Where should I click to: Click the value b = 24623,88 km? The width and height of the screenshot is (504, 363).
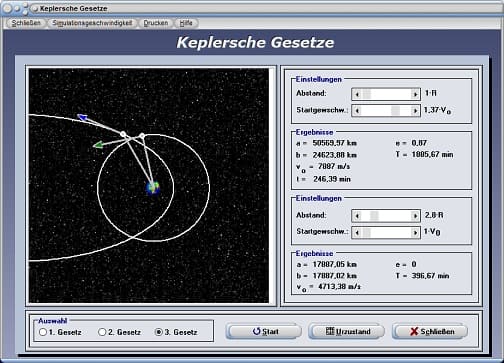coord(326,155)
